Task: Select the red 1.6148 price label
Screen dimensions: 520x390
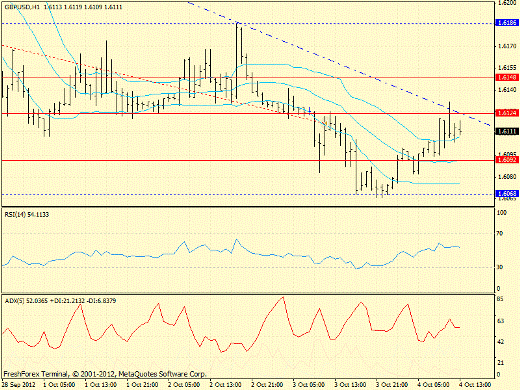Action: (507, 77)
